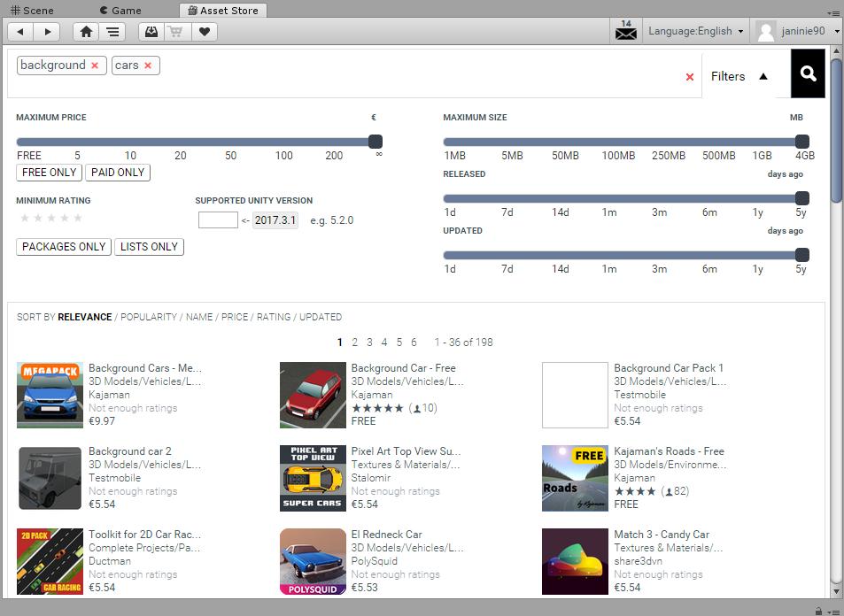Sort results by RATING
Screen dimensions: 844x616
pyautogui.click(x=274, y=317)
